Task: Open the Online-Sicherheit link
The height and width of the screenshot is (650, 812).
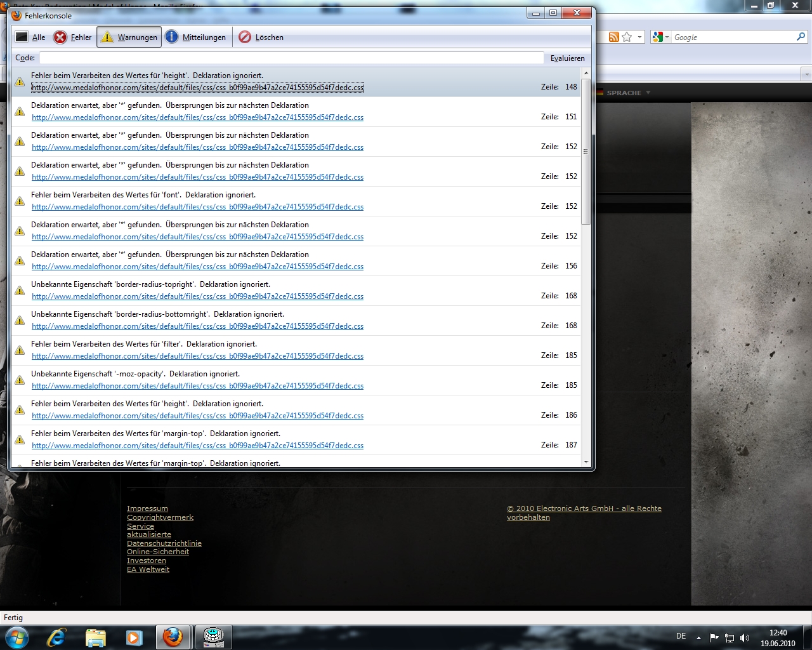Action: 158,552
